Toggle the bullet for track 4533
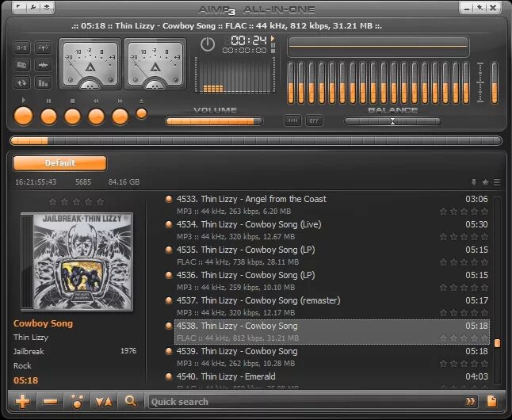 (x=169, y=199)
